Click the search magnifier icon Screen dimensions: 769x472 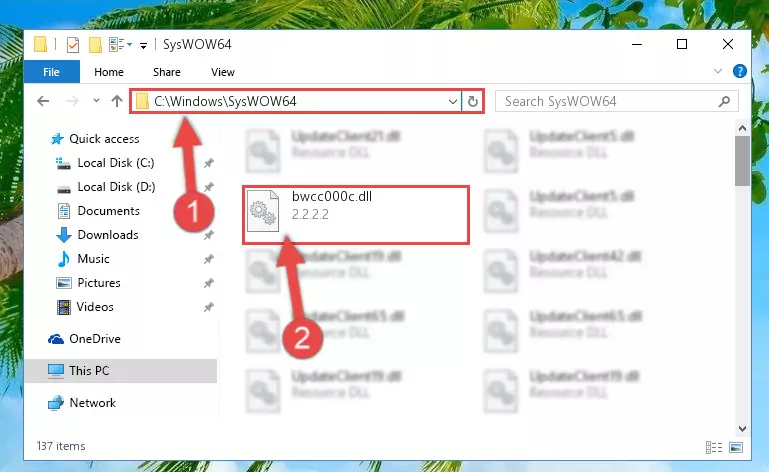click(x=724, y=102)
